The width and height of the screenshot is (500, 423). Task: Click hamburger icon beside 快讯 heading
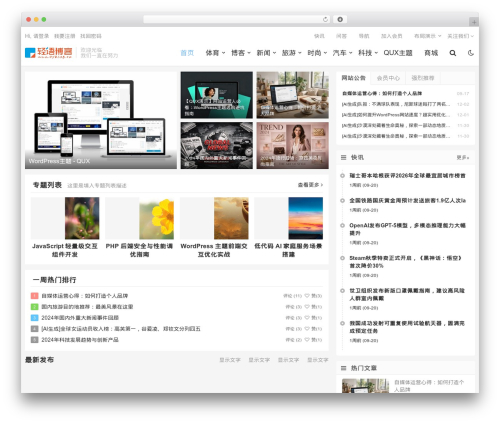pos(343,157)
